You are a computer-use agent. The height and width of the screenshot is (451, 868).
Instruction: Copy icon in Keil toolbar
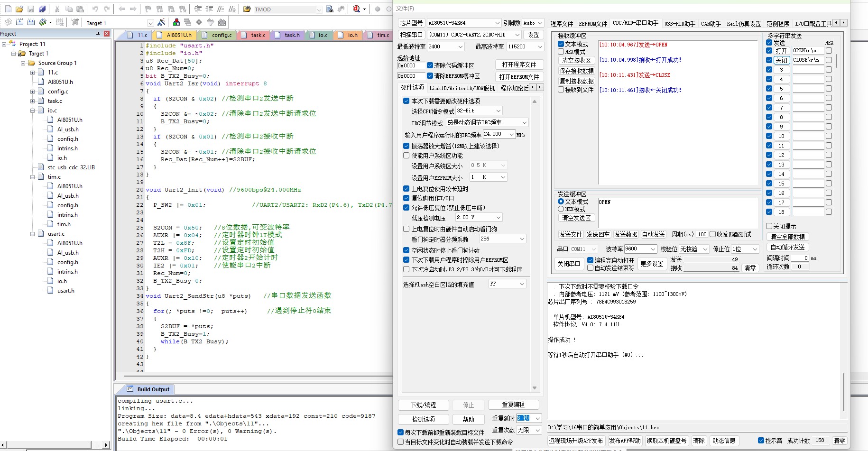click(x=69, y=9)
